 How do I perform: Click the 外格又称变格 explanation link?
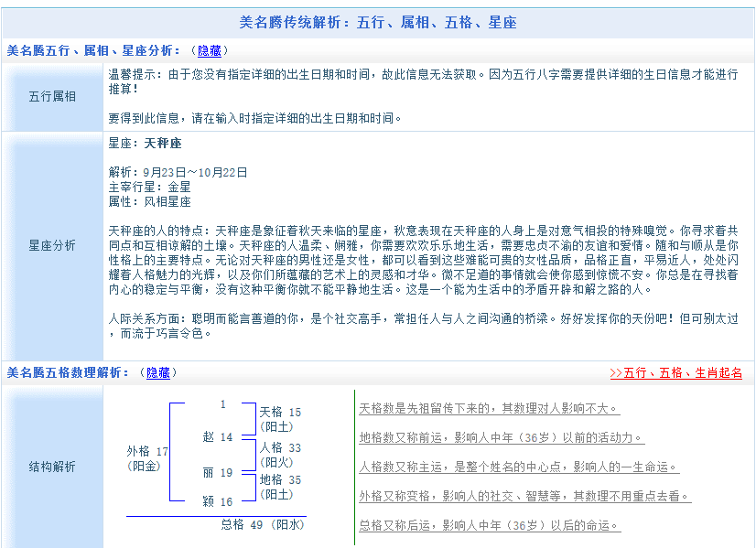coord(524,496)
